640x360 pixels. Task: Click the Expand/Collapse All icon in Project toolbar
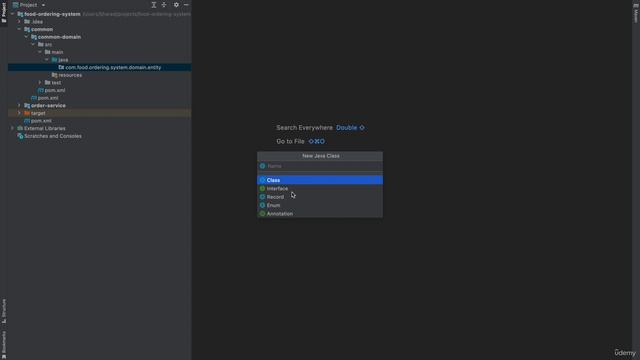[154, 5]
